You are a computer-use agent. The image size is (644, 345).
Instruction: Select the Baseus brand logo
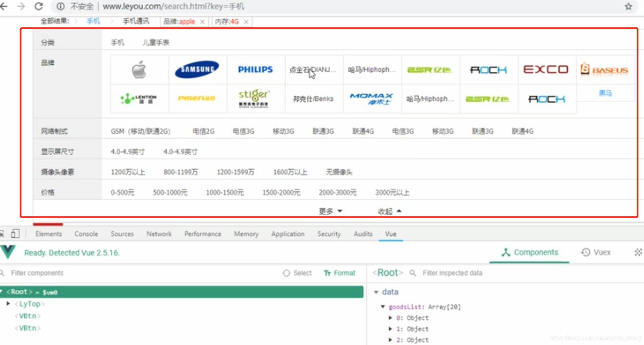click(605, 70)
